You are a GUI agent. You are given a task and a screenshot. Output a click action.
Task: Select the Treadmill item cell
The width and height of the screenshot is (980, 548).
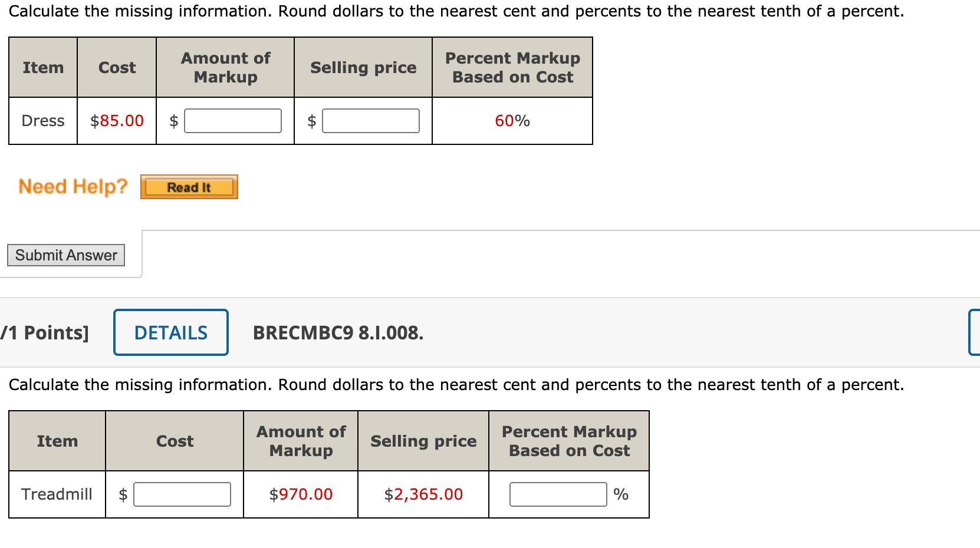coord(57,494)
